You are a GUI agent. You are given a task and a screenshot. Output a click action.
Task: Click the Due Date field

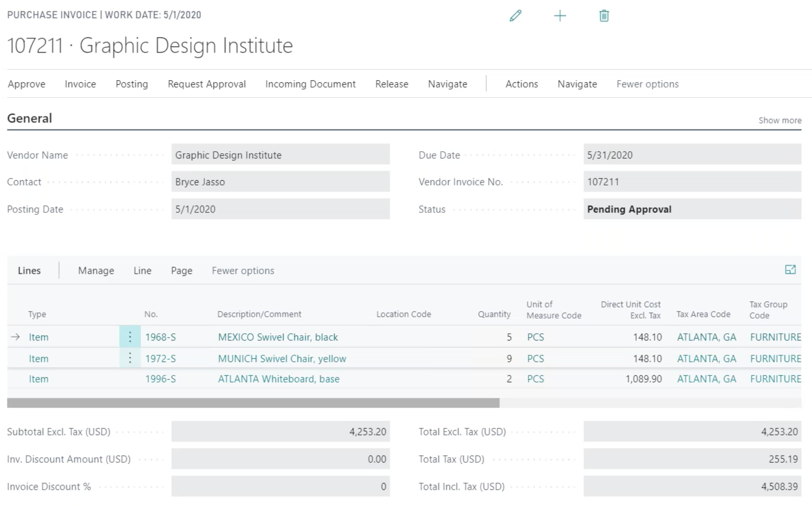(692, 155)
